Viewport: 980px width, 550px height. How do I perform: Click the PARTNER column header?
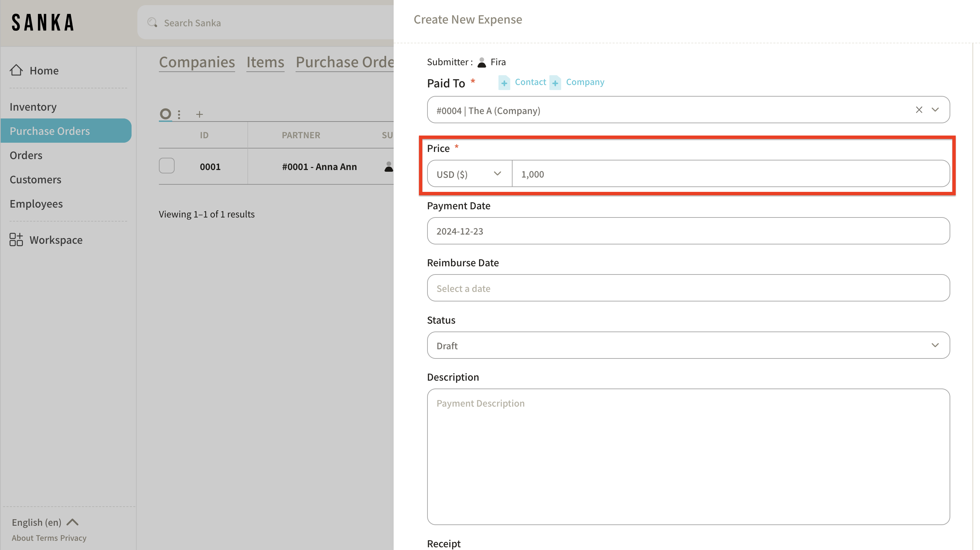(301, 135)
